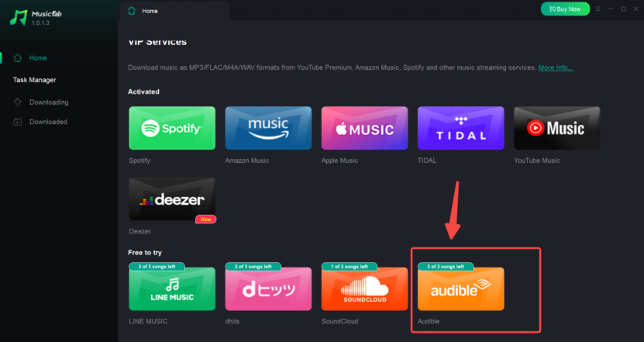This screenshot has height=342, width=644.
Task: Click '3 of 3 songs left' badge on Audible
Action: (x=446, y=266)
